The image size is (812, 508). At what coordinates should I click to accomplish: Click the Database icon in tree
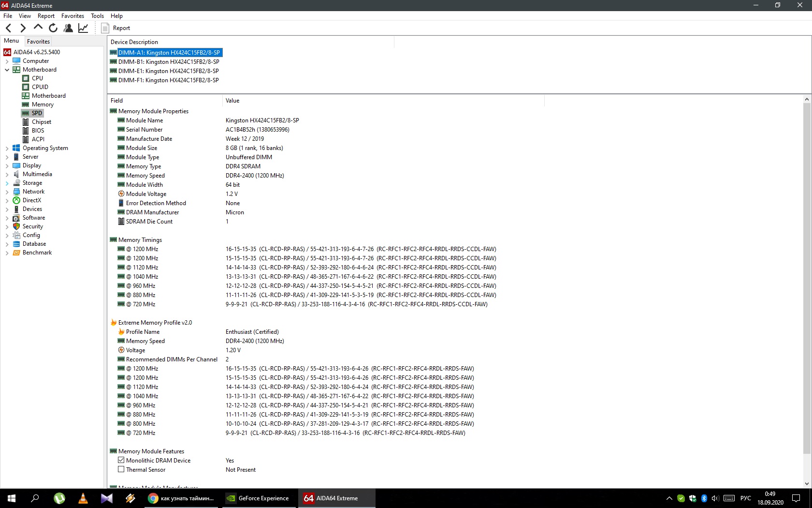coord(16,244)
